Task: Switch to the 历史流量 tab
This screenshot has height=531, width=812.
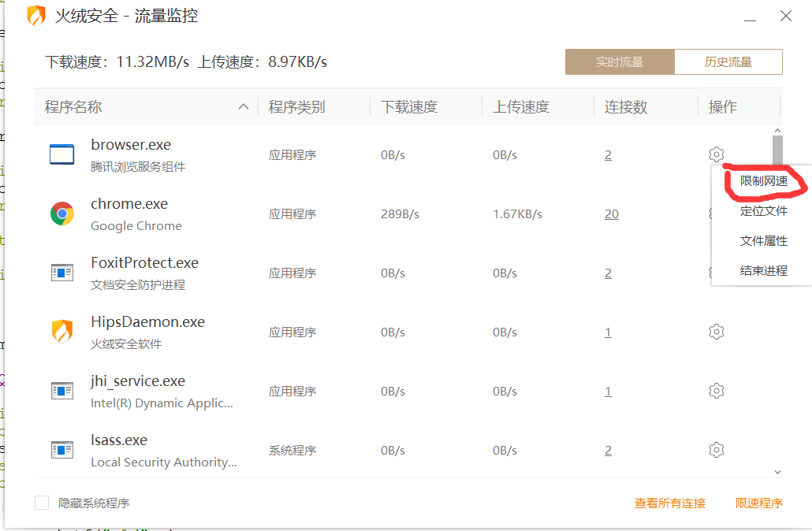Action: pyautogui.click(x=728, y=61)
